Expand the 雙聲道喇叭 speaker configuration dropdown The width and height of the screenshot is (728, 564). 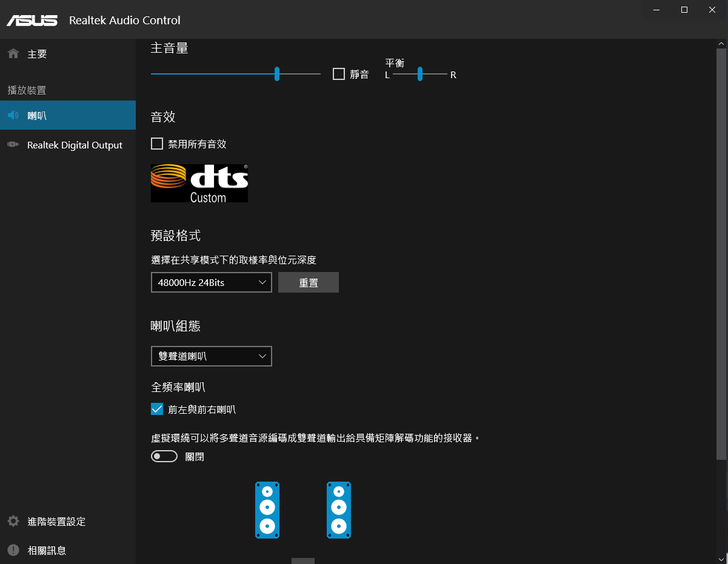click(x=210, y=356)
